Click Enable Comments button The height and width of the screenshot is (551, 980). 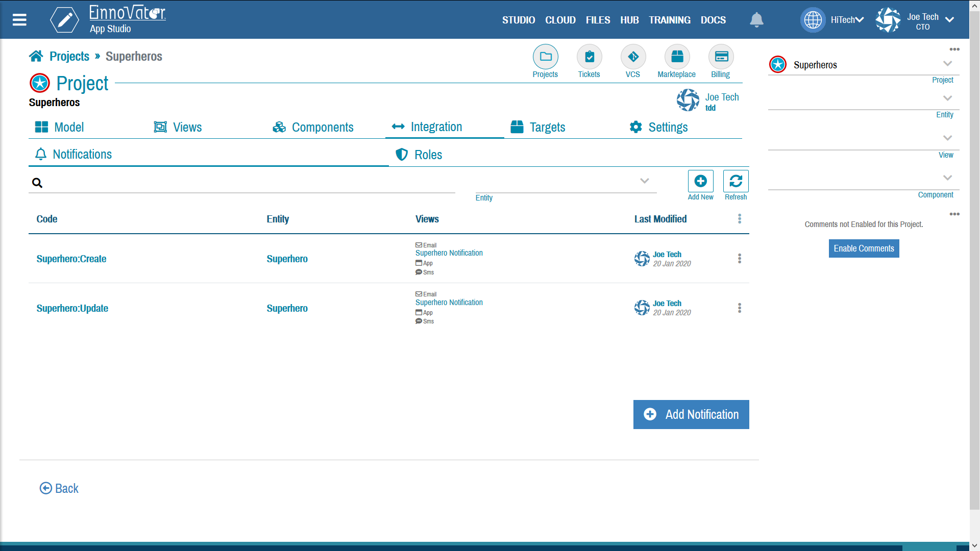click(x=863, y=248)
